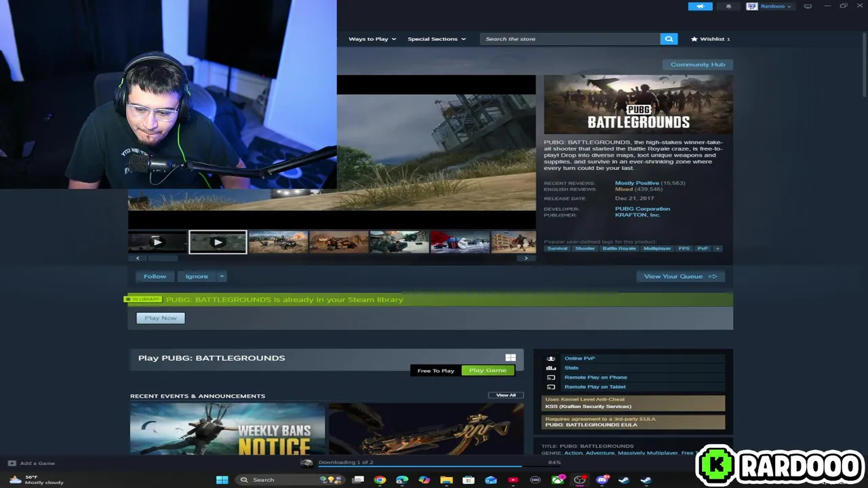Click the blue store search magnifier button
This screenshot has width=868, height=488.
pos(669,39)
